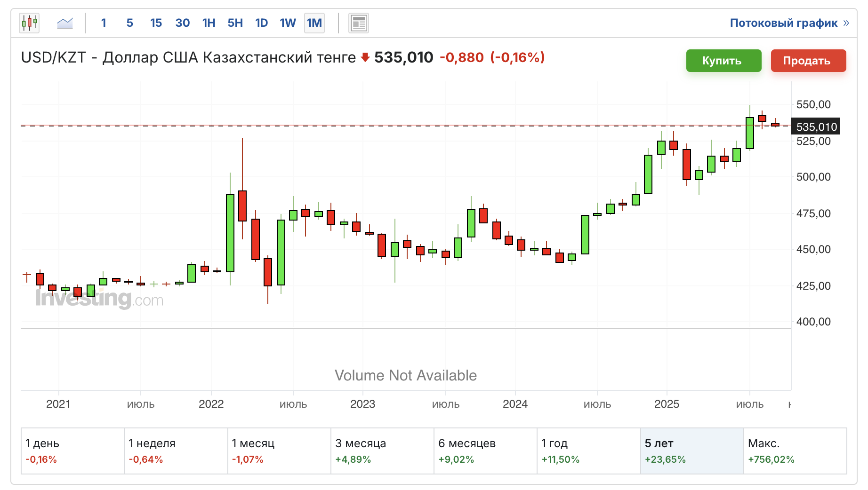Screen dimensions: 868x490
Task: Click the green Купить button
Action: click(x=723, y=60)
